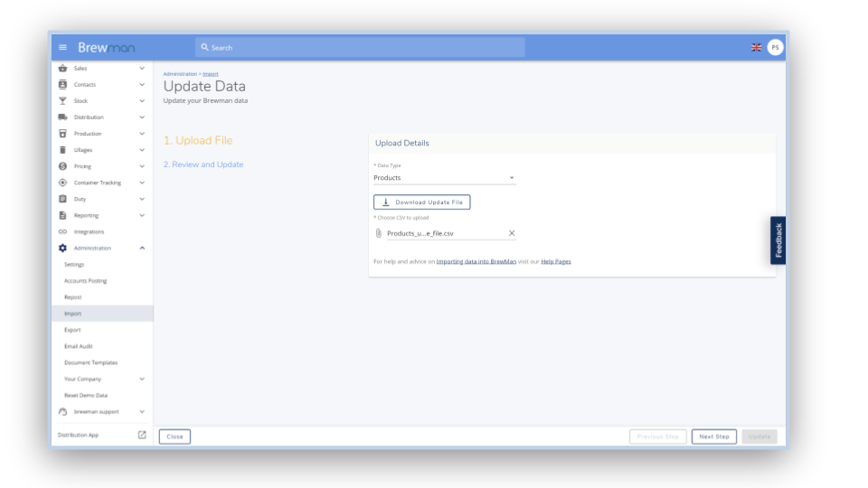Image resolution: width=868 pixels, height=488 pixels.
Task: Select step 1 Upload File
Action: coord(198,141)
